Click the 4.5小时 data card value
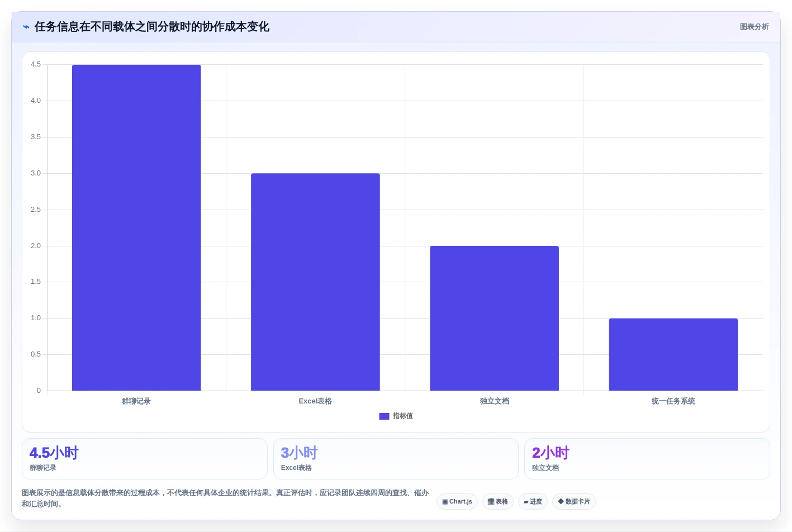The width and height of the screenshot is (792, 532). [54, 453]
